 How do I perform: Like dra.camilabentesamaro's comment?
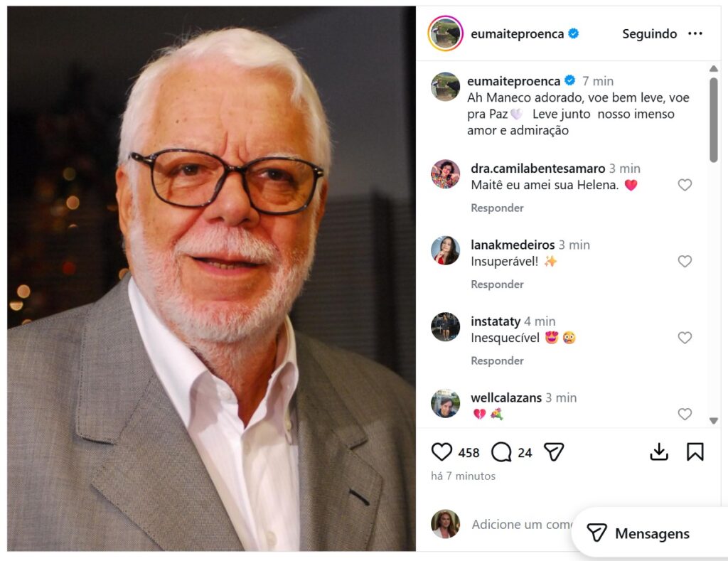pos(684,185)
